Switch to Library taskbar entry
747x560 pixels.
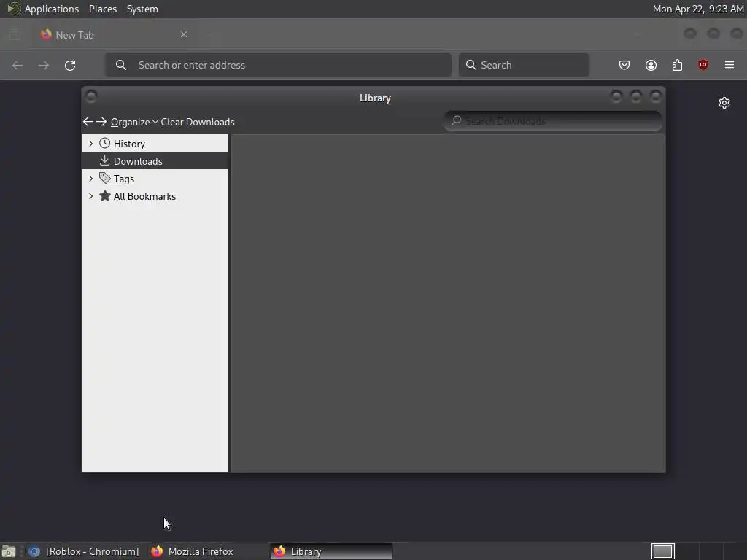[332, 551]
